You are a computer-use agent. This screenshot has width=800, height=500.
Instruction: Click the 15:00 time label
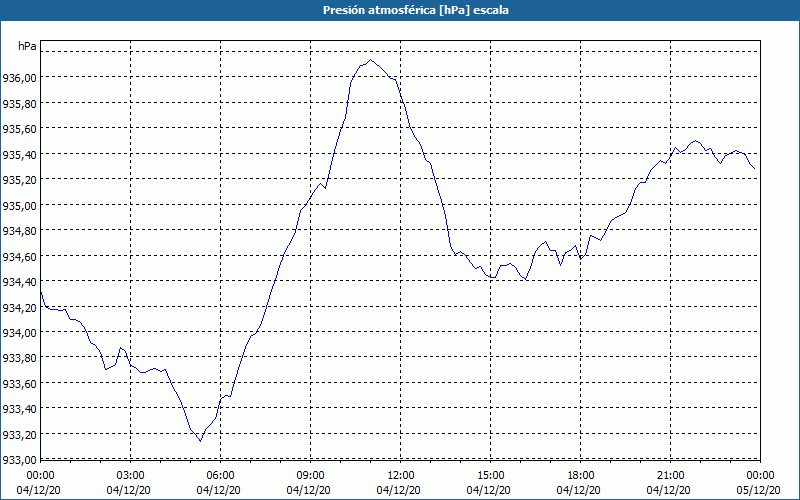490,476
